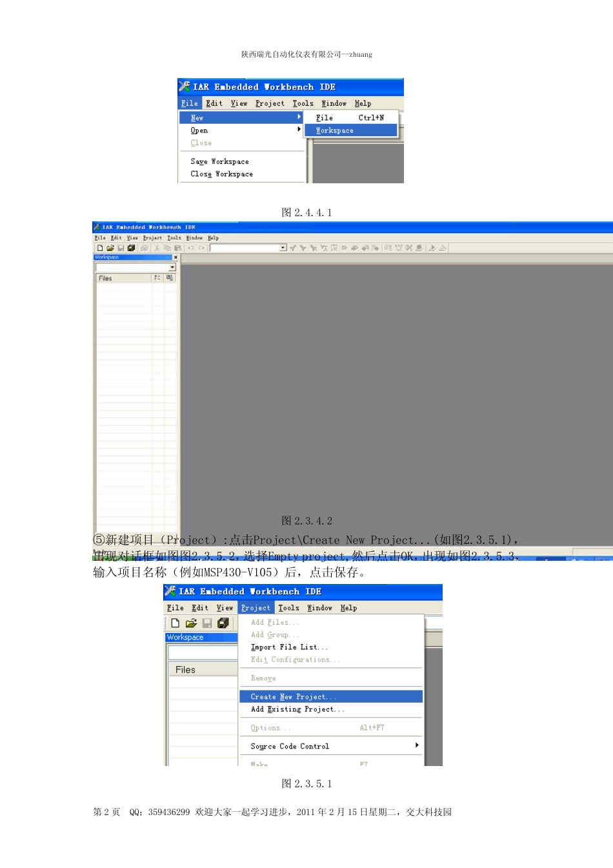Open Help menu in bottom screenshot

tap(348, 608)
